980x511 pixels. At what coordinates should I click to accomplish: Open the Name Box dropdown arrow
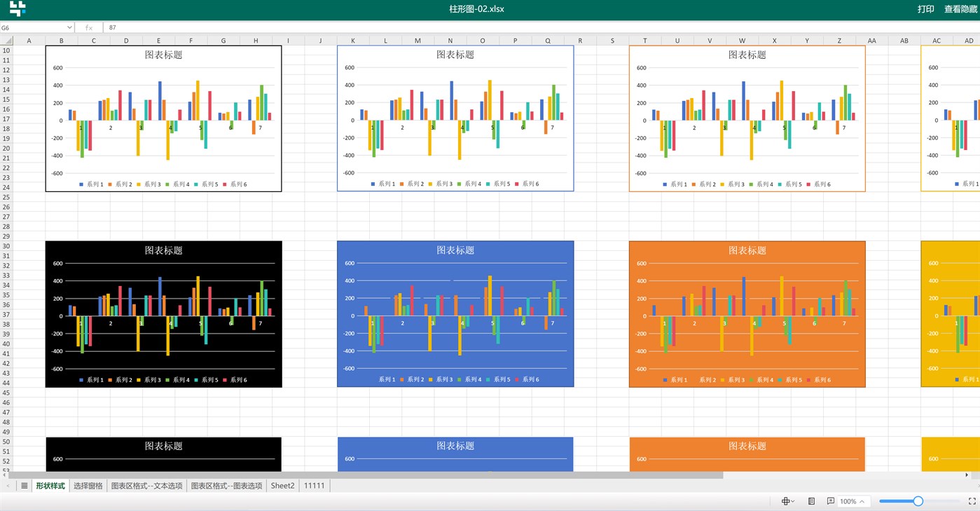point(69,27)
